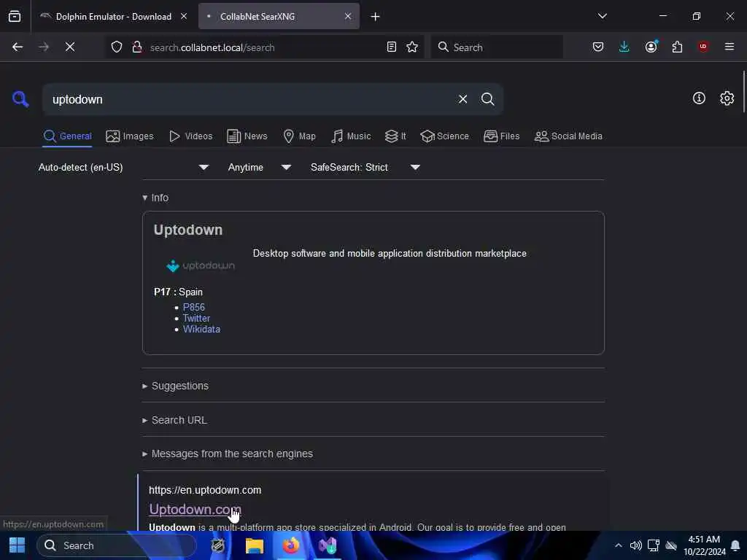Screen dimensions: 747x560
Task: Open Firefox downloads panel
Action: pyautogui.click(x=624, y=47)
